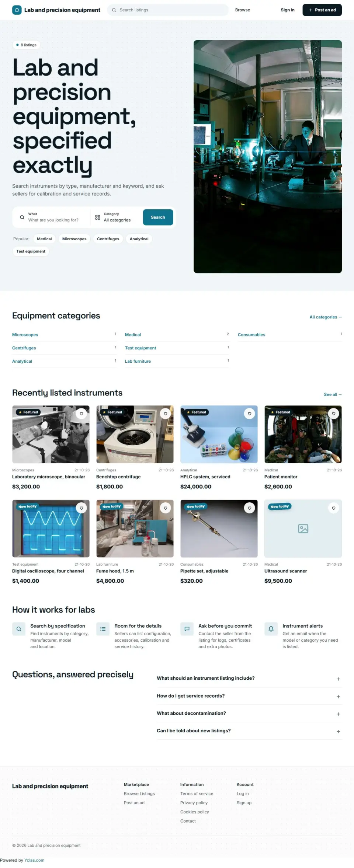Open Test equipment in Equipment categories
Viewport: 354px width, 868px height.
pos(140,348)
